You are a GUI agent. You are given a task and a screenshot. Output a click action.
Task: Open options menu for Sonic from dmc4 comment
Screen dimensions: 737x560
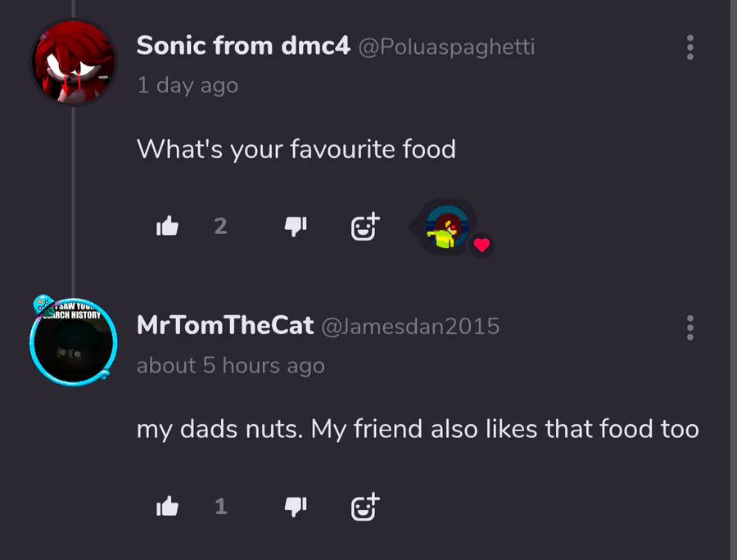[x=690, y=47]
